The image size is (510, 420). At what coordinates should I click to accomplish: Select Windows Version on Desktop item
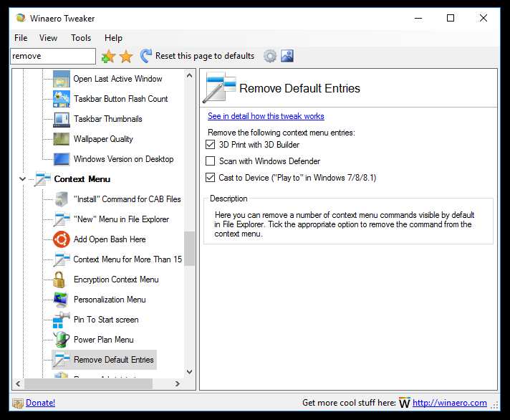pos(124,159)
